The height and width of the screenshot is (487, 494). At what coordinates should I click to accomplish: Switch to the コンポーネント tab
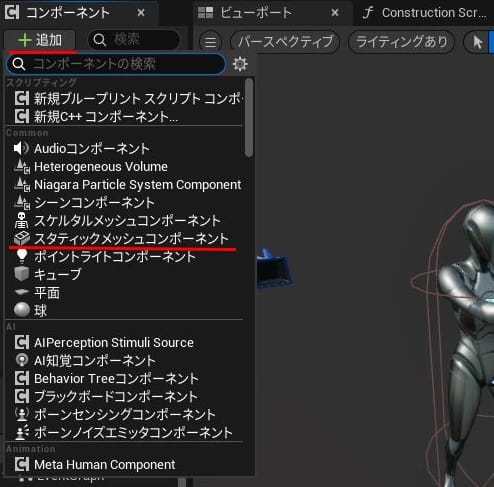[x=68, y=13]
